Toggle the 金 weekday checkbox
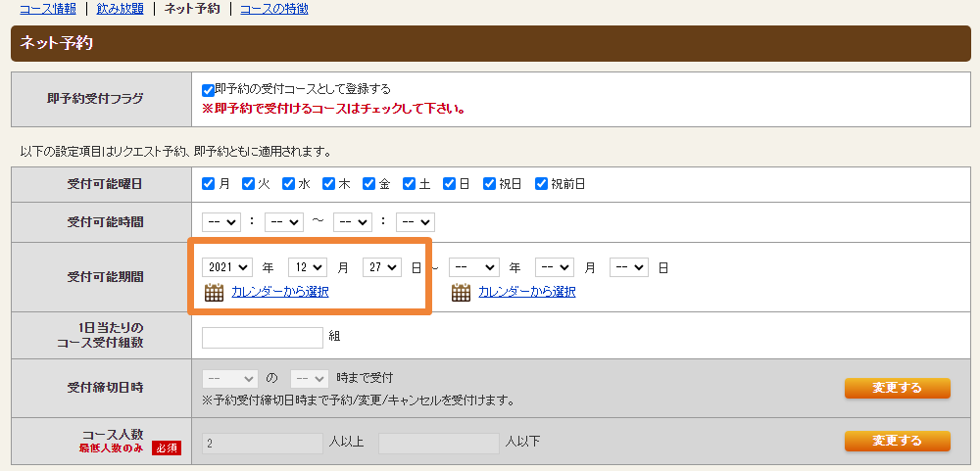980x471 pixels. (368, 184)
